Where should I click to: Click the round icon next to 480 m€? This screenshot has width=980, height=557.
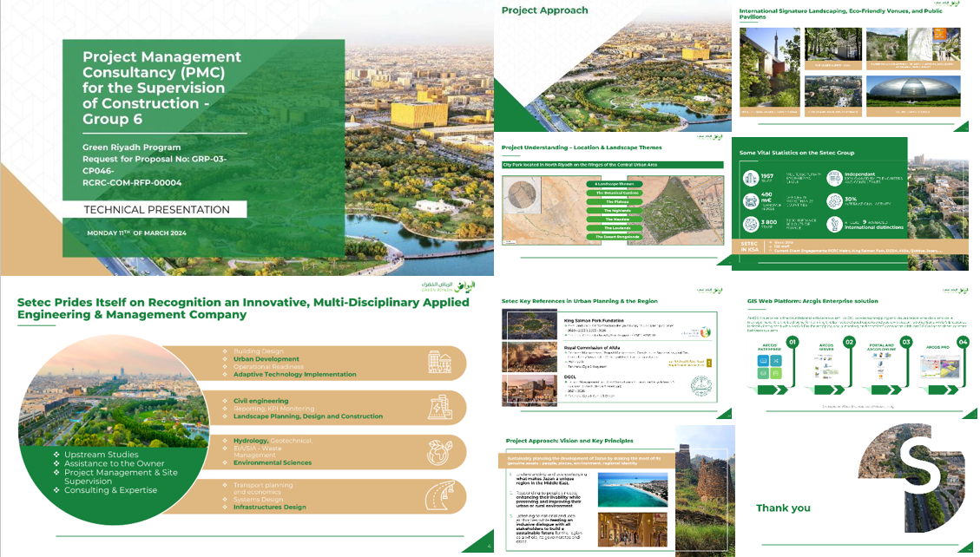750,201
